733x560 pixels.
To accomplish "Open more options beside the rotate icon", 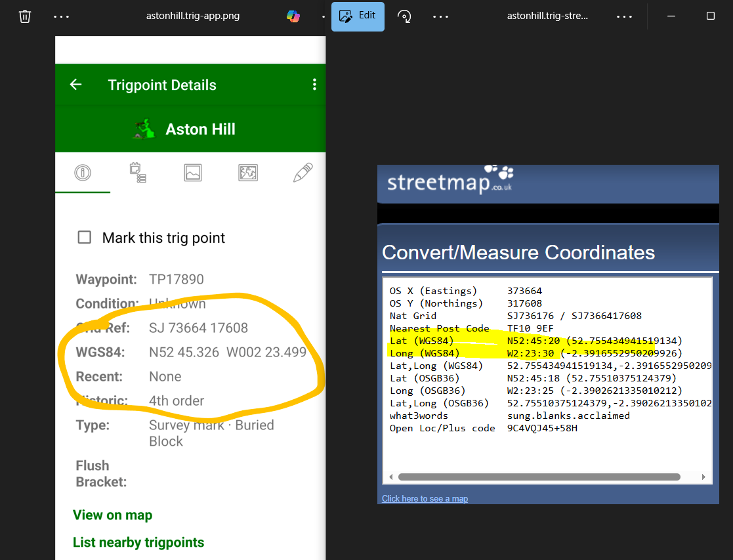I will [440, 16].
